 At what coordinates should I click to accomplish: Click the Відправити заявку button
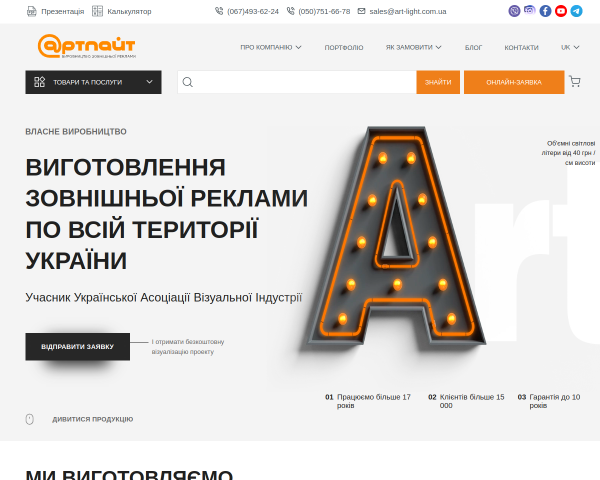(x=78, y=346)
